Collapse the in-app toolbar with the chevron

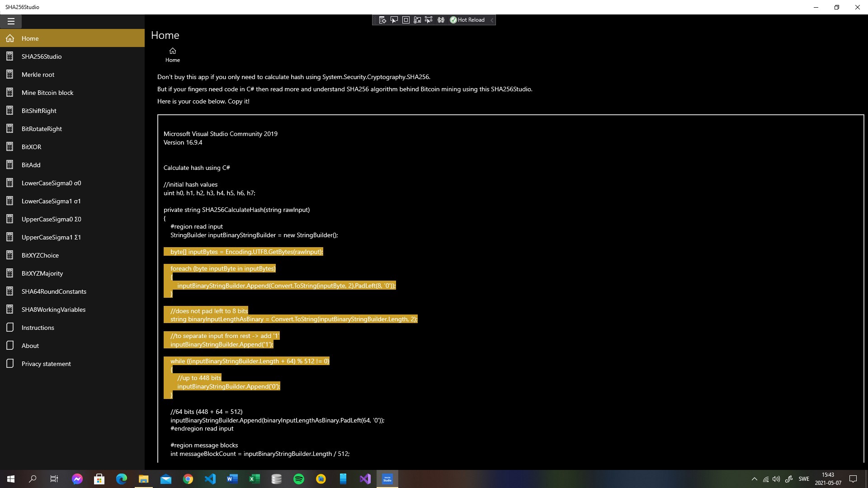(x=492, y=19)
